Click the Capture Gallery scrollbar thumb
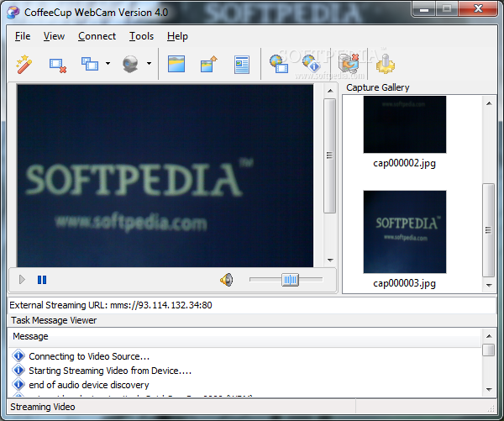This screenshot has height=421, width=504. click(489, 230)
